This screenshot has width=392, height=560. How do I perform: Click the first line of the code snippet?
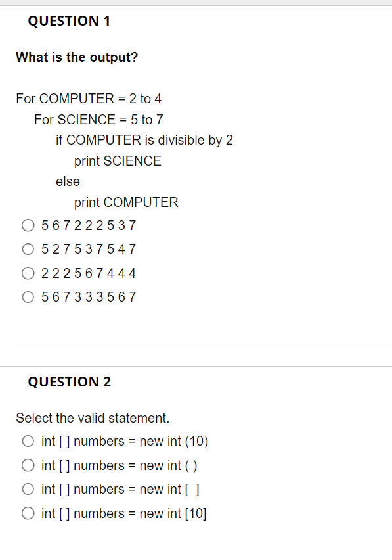pos(89,99)
